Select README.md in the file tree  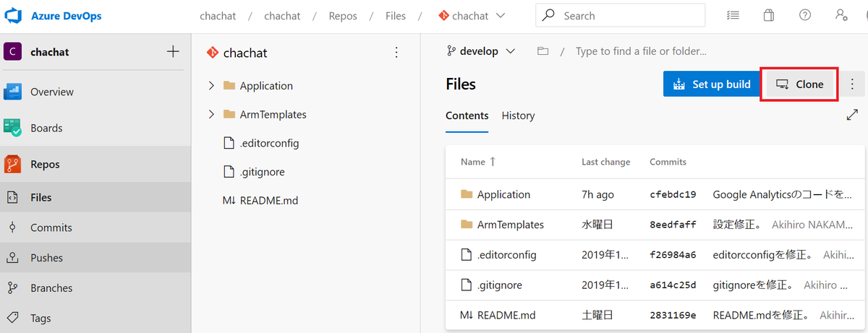269,200
